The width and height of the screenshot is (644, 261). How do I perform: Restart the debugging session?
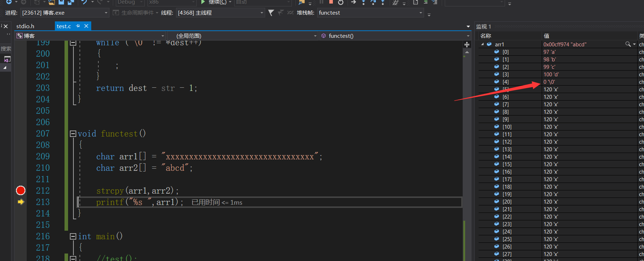click(x=341, y=2)
